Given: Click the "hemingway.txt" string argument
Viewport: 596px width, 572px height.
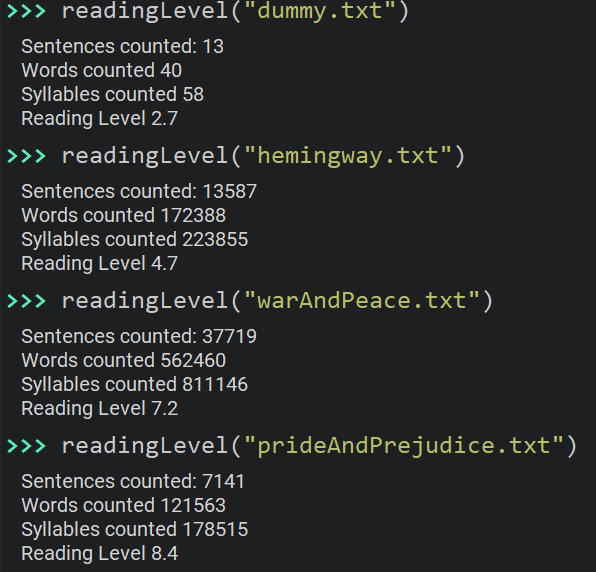Looking at the screenshot, I should pos(348,156).
